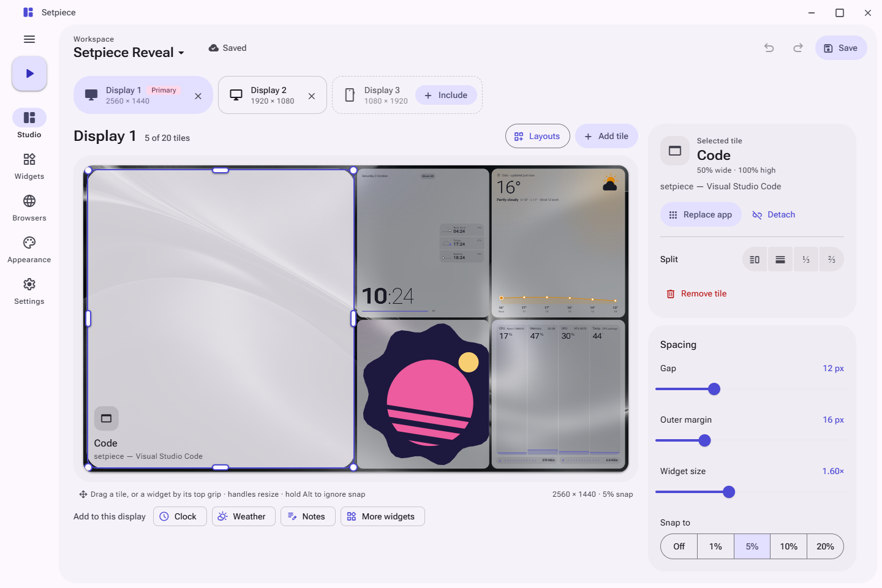This screenshot has height=588, width=882.
Task: Set Snap to 5%
Action: pos(752,546)
